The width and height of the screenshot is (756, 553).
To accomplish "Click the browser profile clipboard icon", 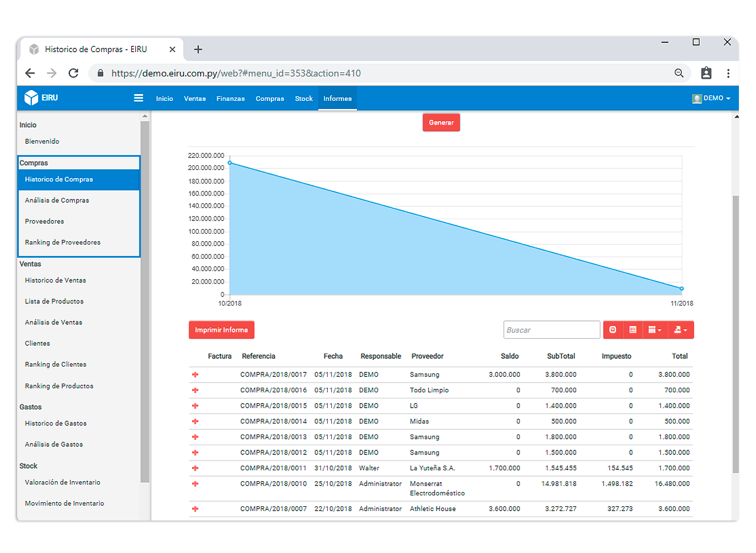I will 706,73.
